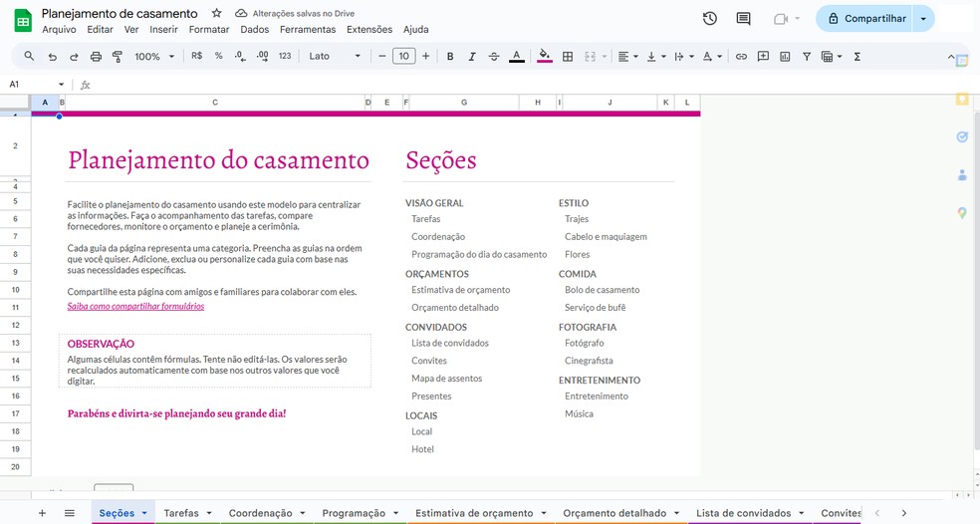Click the font size field
The height and width of the screenshot is (524, 980).
403,57
